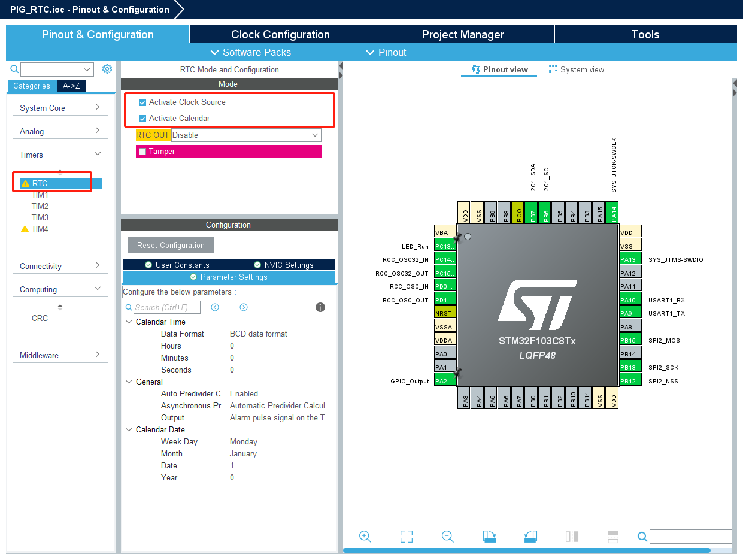Open the NVIC Settings tab
Viewport: 743px width, 560px height.
coord(283,265)
